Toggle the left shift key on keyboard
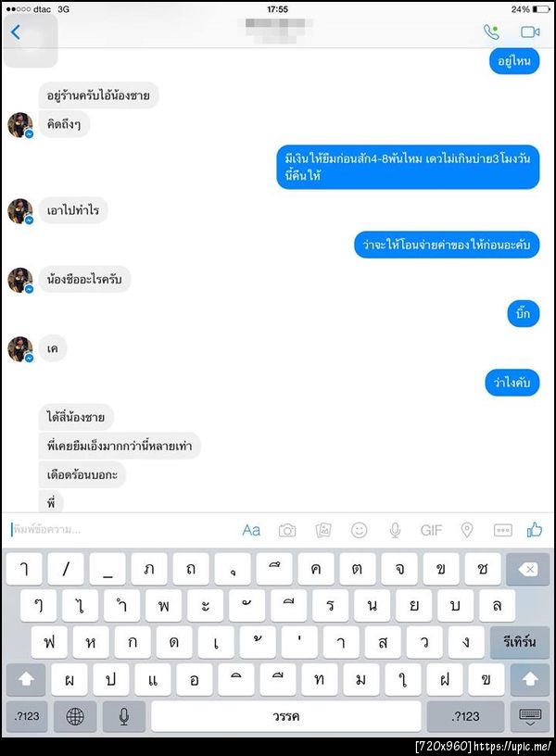Screen dimensions: 556x756 click(x=26, y=679)
